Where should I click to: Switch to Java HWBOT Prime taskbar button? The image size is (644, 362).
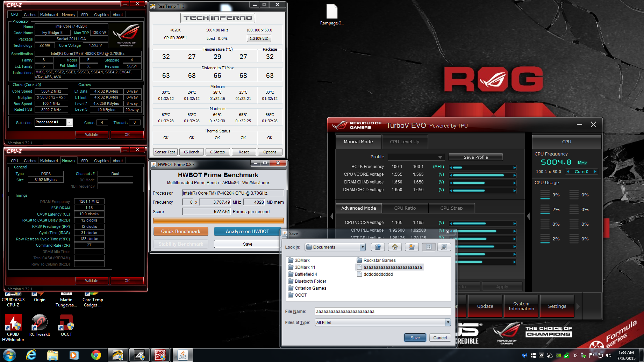[183, 355]
